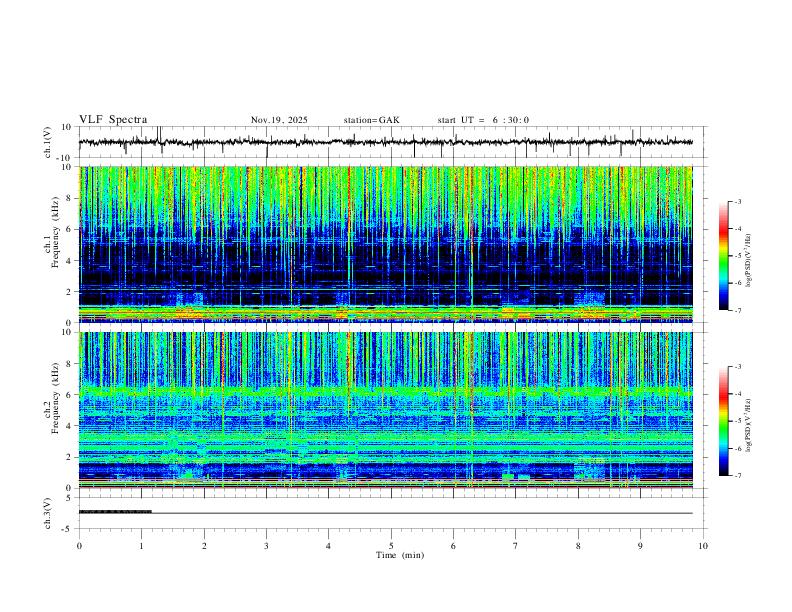Click the 'VLF Spectra' plot title
This screenshot has width=792, height=612.
click(113, 120)
